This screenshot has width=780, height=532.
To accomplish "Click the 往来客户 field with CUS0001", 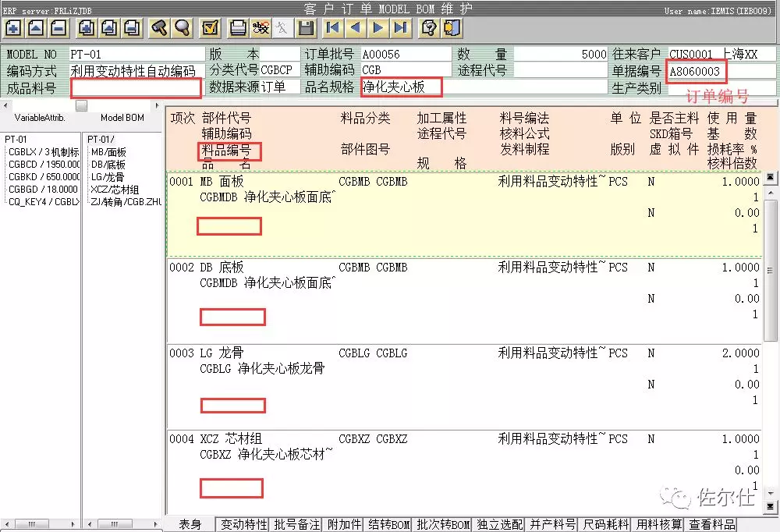I will tap(721, 54).
